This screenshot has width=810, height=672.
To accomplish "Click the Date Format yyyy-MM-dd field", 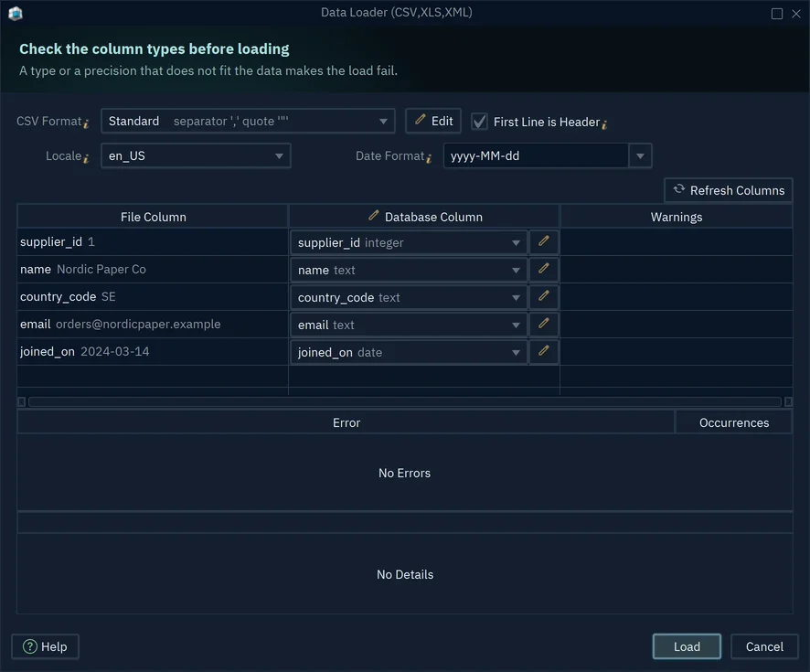I will [x=536, y=155].
